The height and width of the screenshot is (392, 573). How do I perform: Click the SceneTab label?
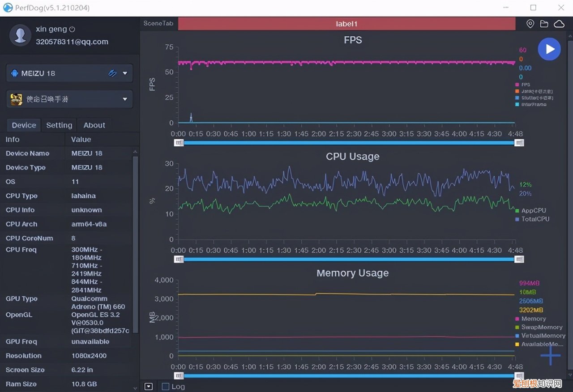click(x=159, y=24)
